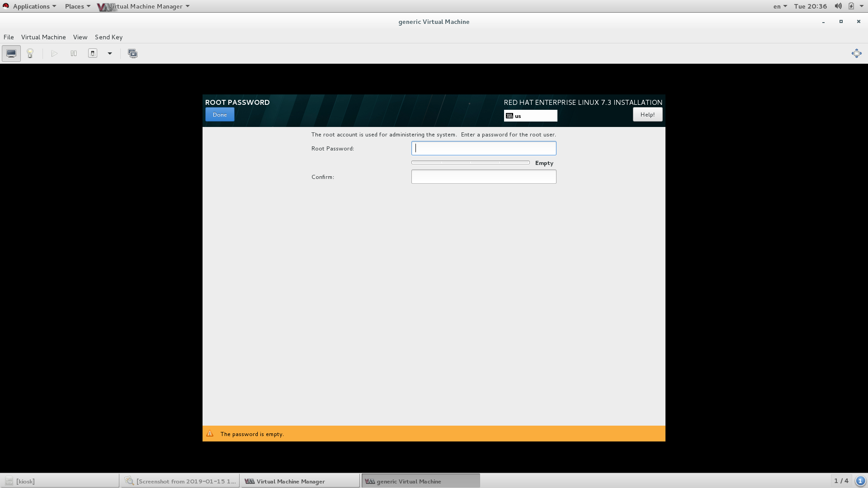The image size is (868, 488).
Task: Click the Help! button
Action: [x=647, y=114]
